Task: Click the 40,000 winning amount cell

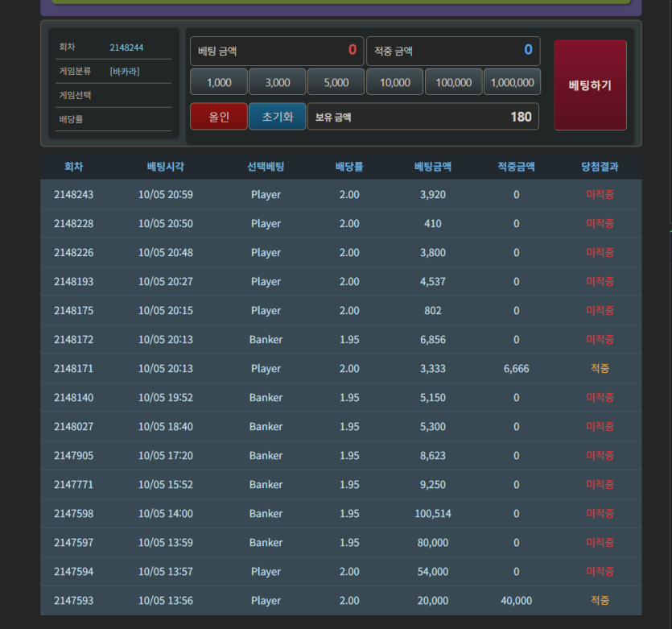Action: coord(517,600)
